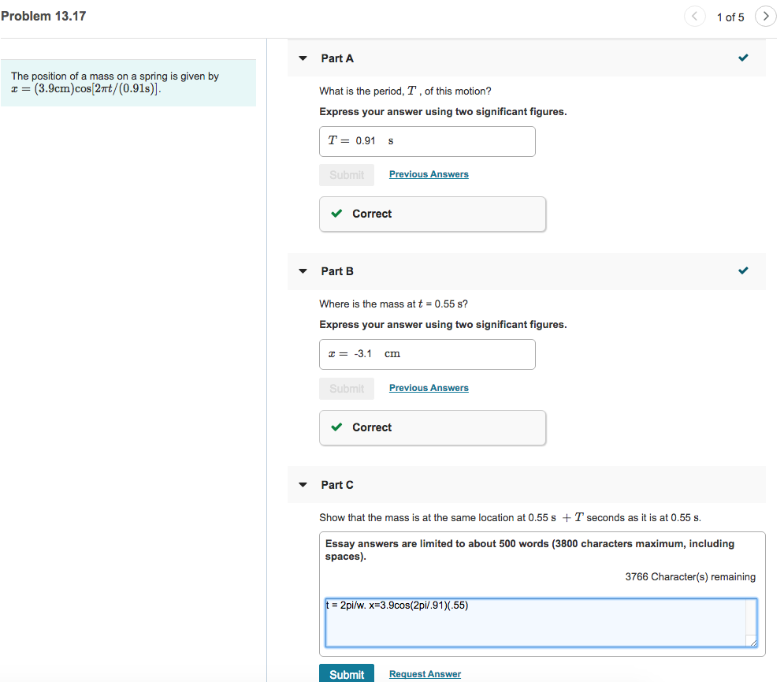This screenshot has width=784, height=682.
Task: Click the previous problem arrow icon
Action: (694, 16)
